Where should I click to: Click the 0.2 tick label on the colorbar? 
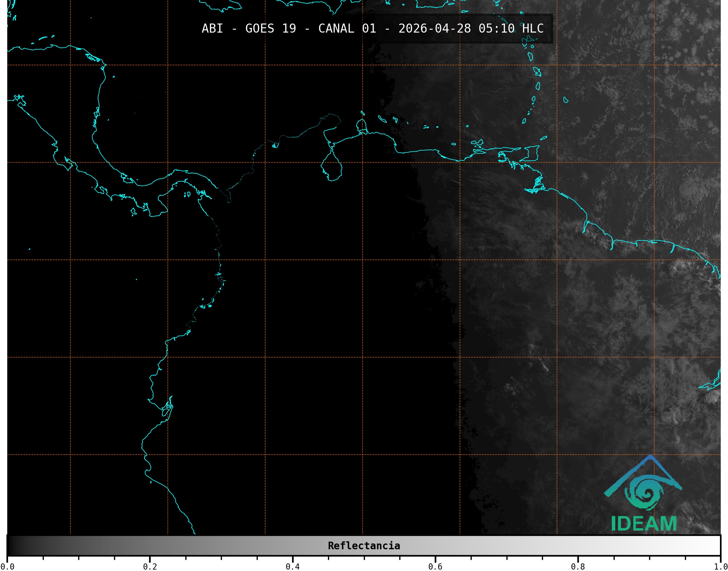pyautogui.click(x=150, y=567)
